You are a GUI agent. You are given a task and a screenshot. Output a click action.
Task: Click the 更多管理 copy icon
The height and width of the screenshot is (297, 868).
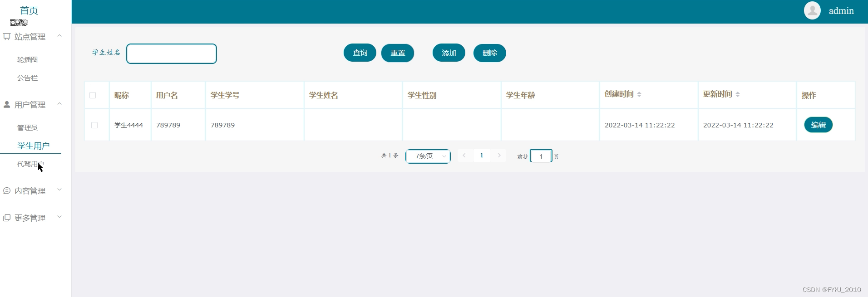pyautogui.click(x=7, y=218)
